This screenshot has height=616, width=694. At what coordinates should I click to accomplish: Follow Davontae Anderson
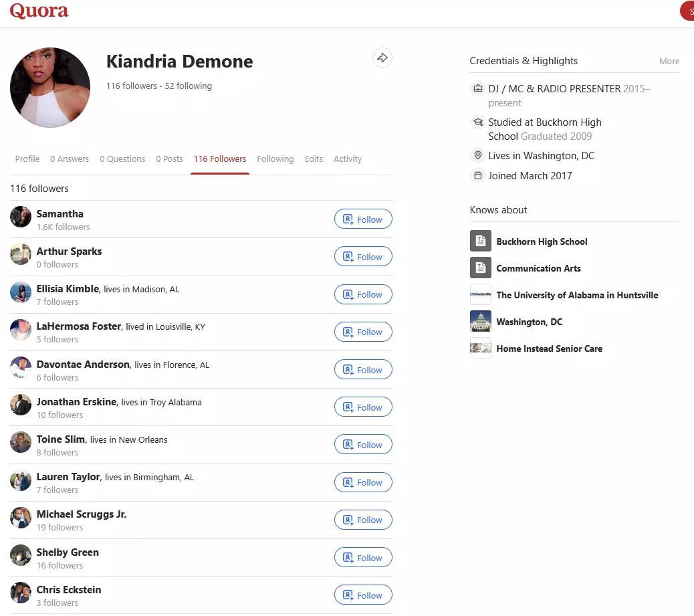pyautogui.click(x=363, y=370)
